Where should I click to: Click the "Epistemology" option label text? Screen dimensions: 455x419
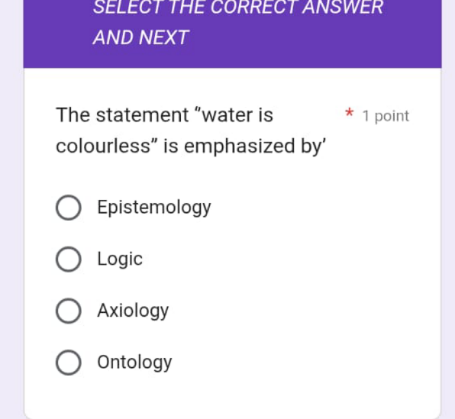(x=154, y=208)
